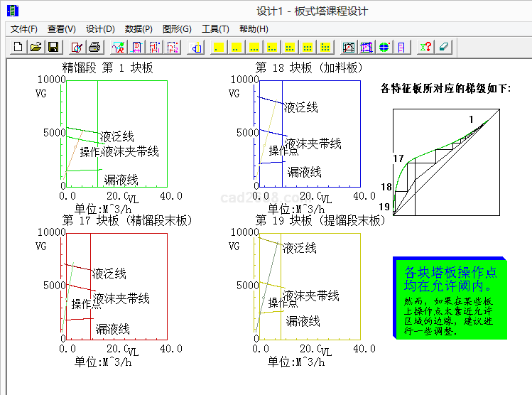This screenshot has width=532, height=395.
Task: Click the 第 17 块板 red-framed chart
Action: (x=116, y=284)
